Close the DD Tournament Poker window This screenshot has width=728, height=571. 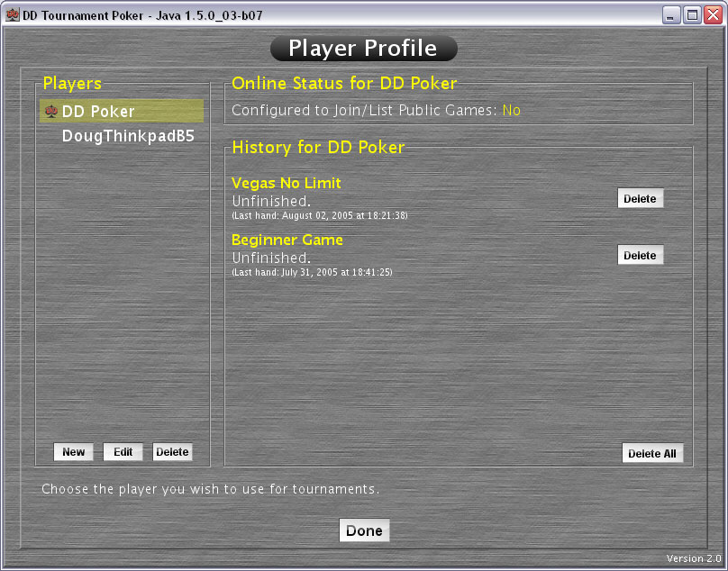(712, 15)
